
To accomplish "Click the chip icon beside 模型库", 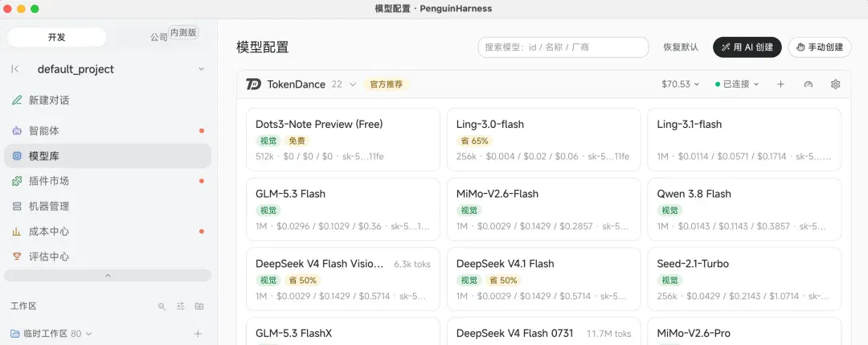I will [x=17, y=156].
